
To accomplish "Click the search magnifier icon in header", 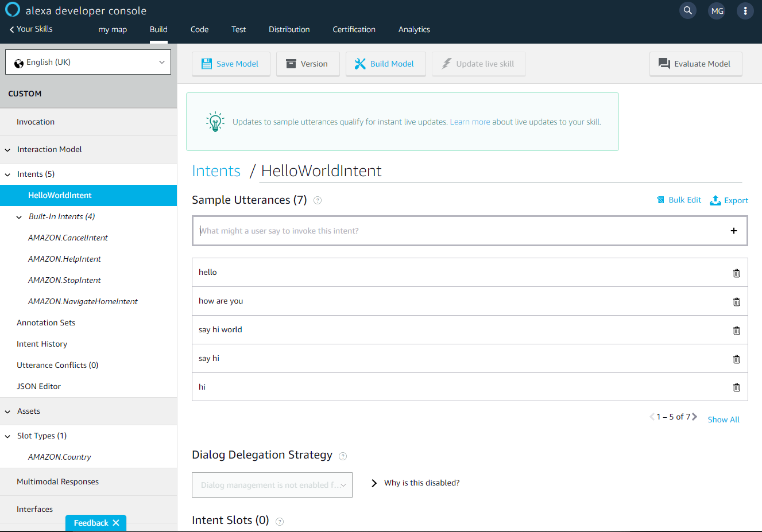I will (x=687, y=10).
